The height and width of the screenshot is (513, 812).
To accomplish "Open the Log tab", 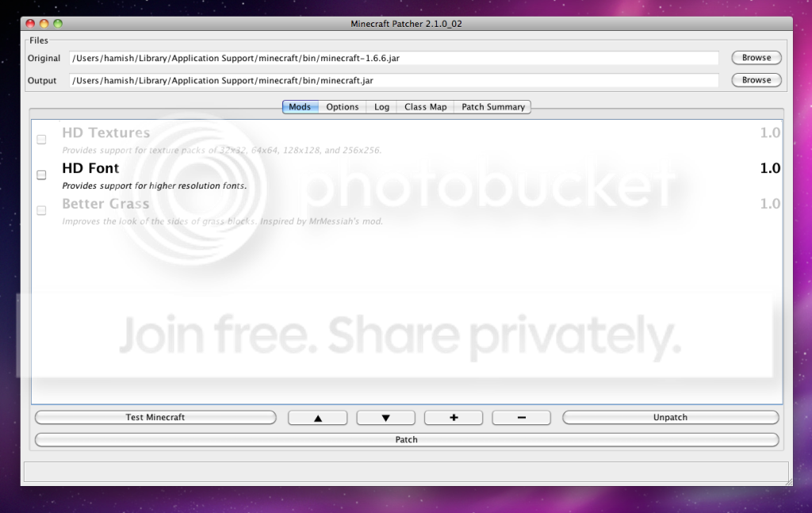I will point(381,107).
